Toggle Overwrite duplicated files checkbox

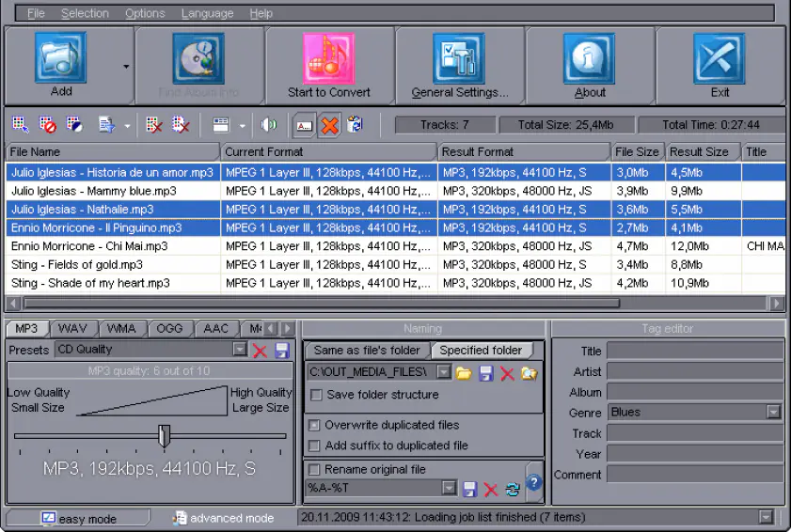point(315,425)
